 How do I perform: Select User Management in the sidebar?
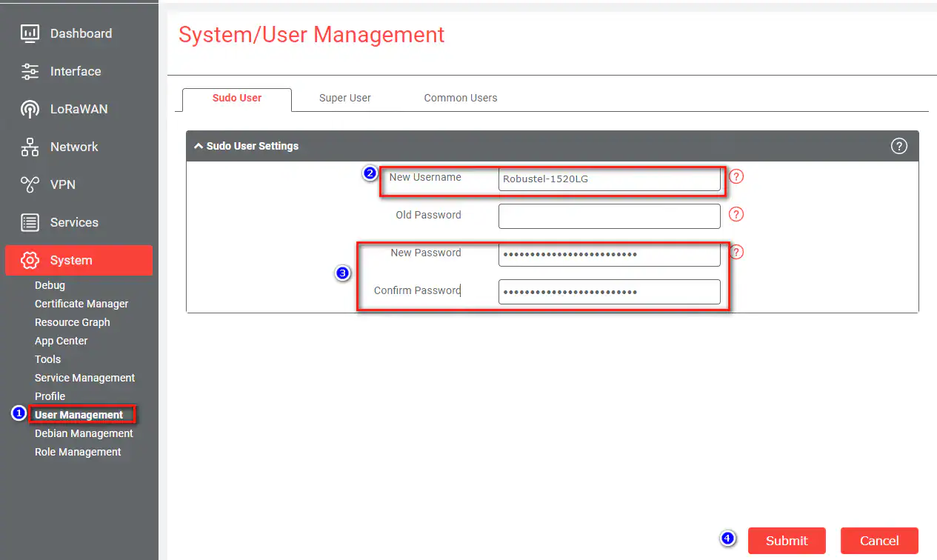[x=77, y=415]
